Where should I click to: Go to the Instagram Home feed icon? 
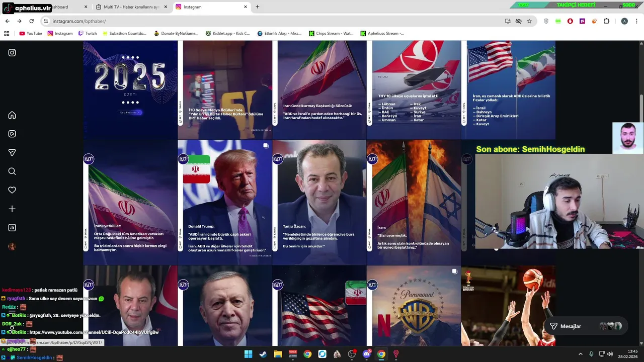click(12, 115)
